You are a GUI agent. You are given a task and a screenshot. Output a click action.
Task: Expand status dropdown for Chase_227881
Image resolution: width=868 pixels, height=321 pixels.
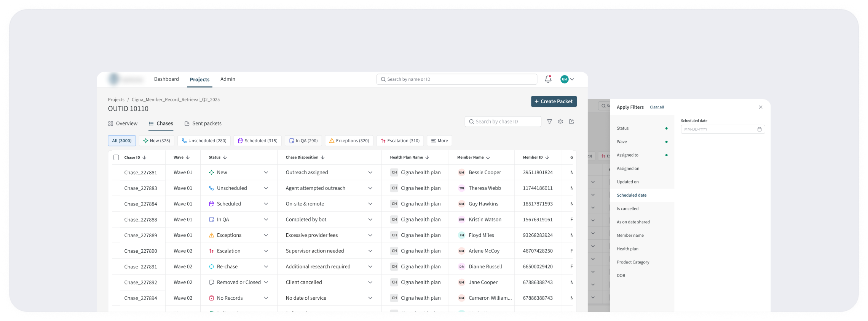[x=266, y=173]
